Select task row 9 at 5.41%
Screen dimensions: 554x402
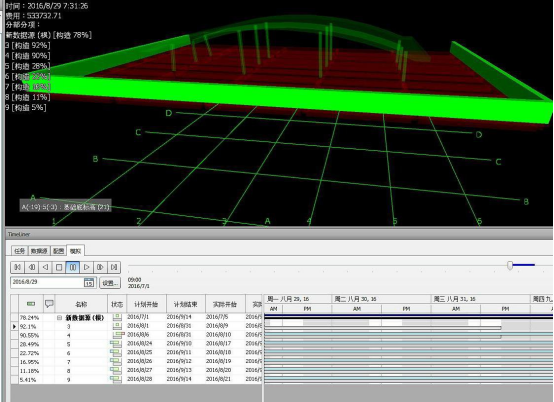click(x=136, y=379)
